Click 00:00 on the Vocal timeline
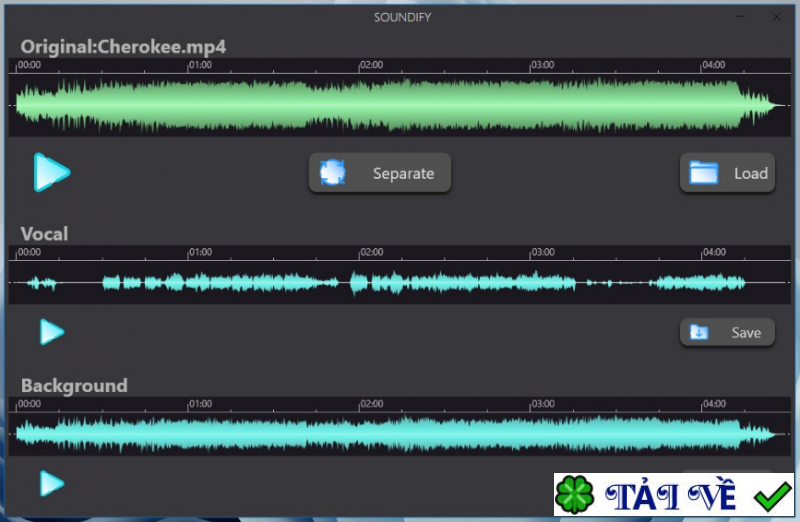This screenshot has width=800, height=522. [x=29, y=252]
